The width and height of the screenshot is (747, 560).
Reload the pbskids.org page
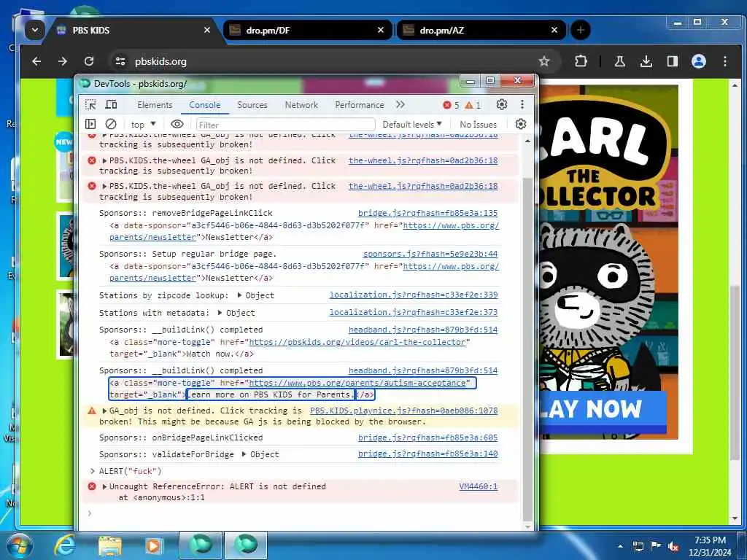pos(89,61)
